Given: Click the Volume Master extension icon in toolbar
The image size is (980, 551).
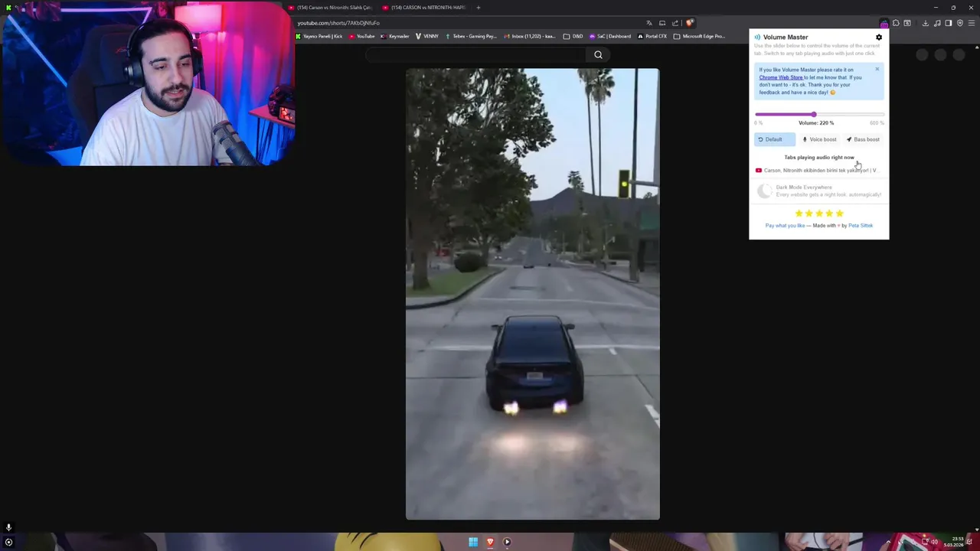Looking at the screenshot, I should (x=884, y=24).
